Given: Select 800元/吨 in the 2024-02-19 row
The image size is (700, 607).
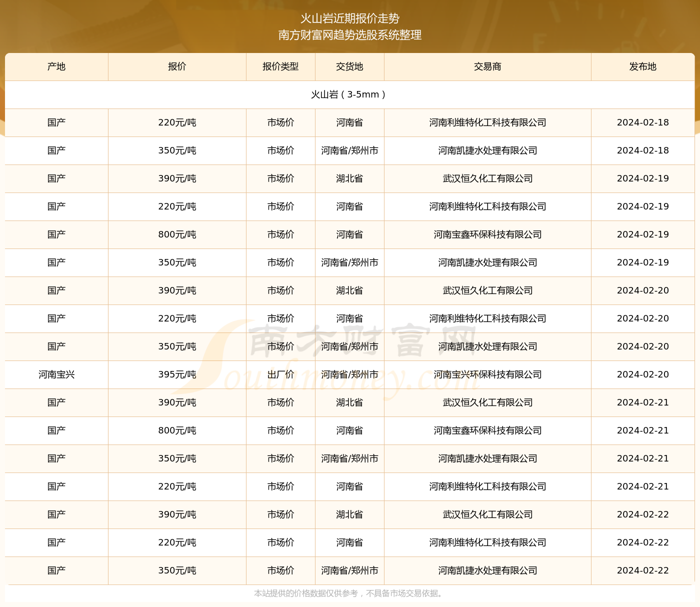Looking at the screenshot, I should tap(177, 234).
